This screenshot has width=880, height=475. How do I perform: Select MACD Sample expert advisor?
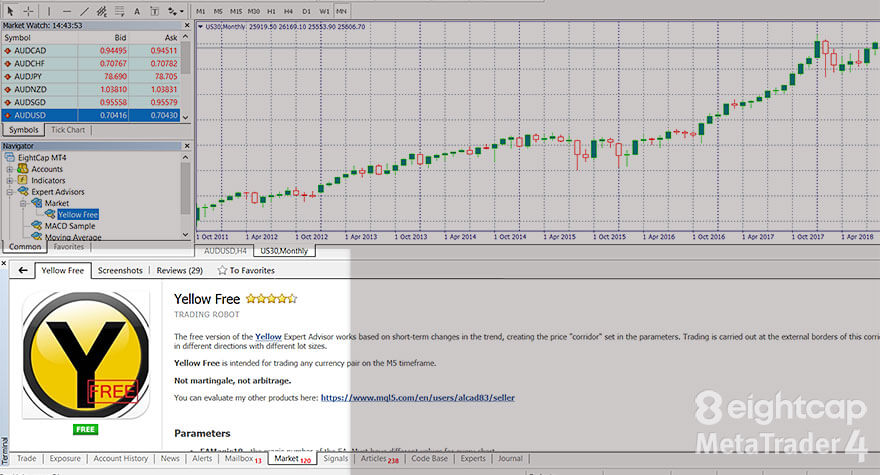(70, 226)
